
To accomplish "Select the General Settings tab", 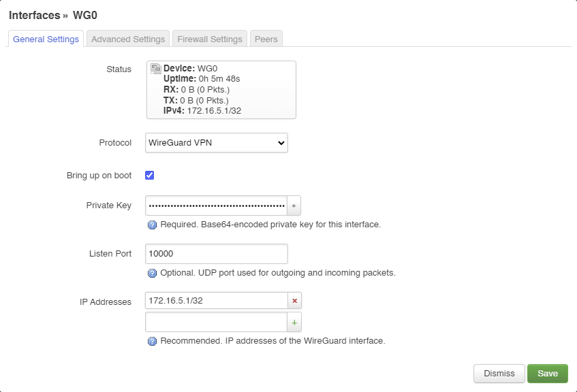I will pos(46,39).
